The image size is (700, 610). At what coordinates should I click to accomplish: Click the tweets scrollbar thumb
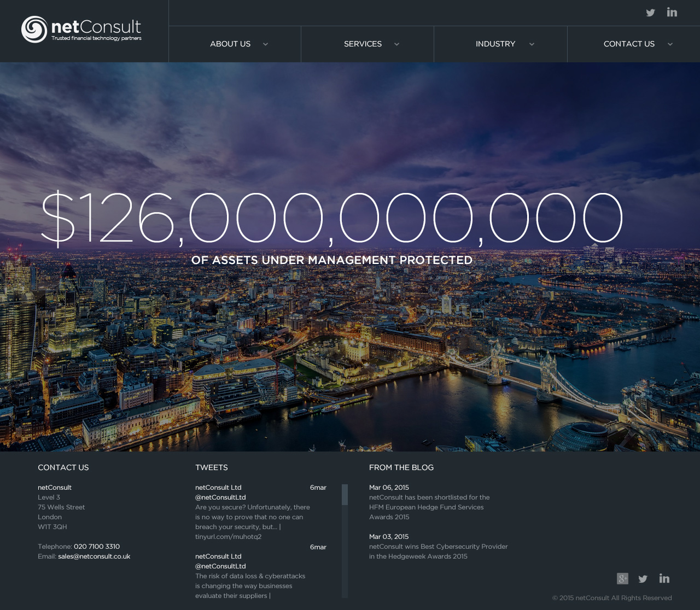345,495
